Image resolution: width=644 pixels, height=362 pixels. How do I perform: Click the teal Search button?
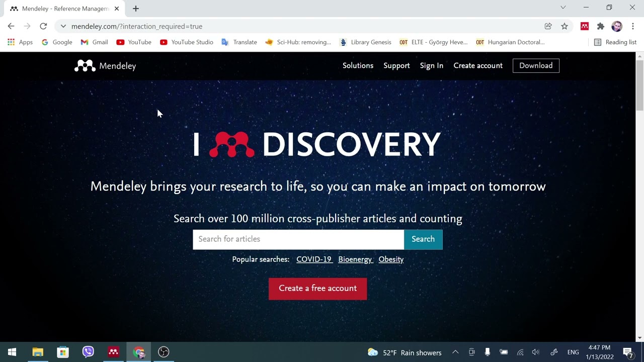[423, 239]
